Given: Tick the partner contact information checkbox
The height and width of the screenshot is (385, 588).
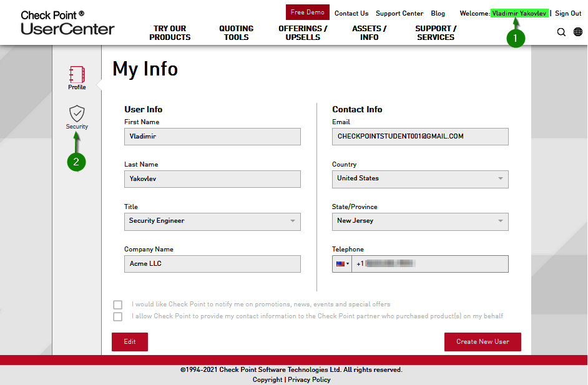Looking at the screenshot, I should coord(118,316).
